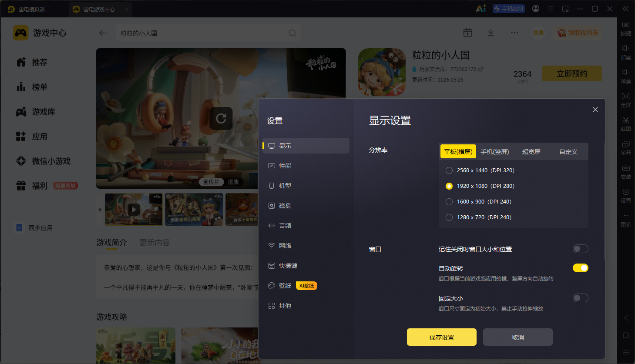Select the 1280 x 720 resolution
The height and width of the screenshot is (364, 635).
click(449, 217)
